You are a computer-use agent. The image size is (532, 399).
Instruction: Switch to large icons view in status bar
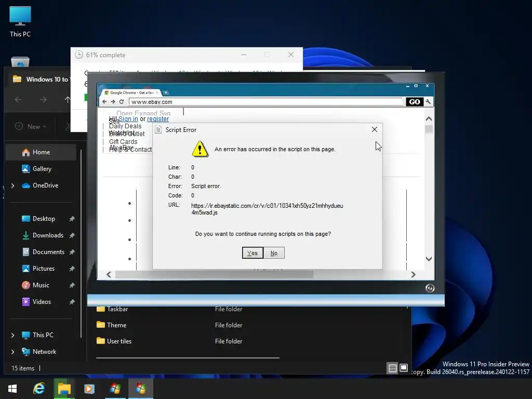pyautogui.click(x=404, y=368)
